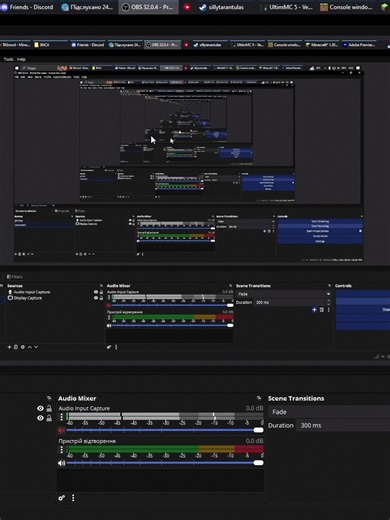
Task: Hide Display Capture via eye in mid-sized Sources
Action: tap(96, 298)
